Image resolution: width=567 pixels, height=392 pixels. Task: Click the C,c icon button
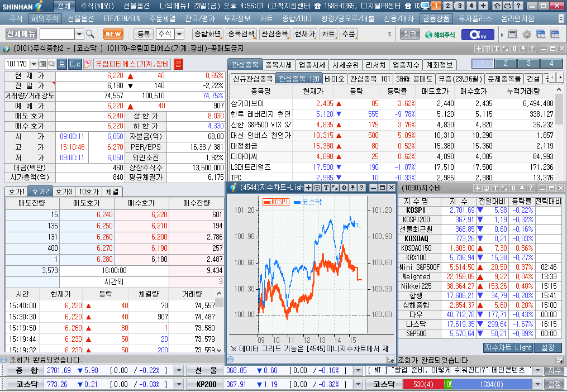tap(75, 64)
